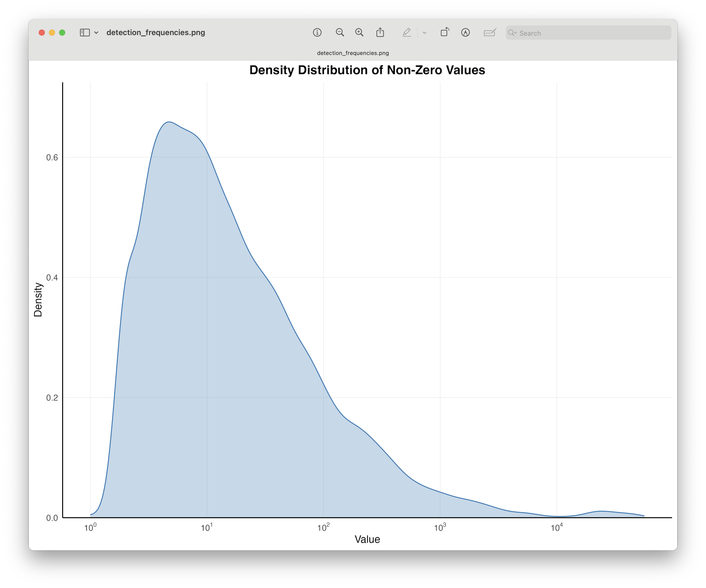
Task: Maximize window with green button
Action: click(x=62, y=33)
